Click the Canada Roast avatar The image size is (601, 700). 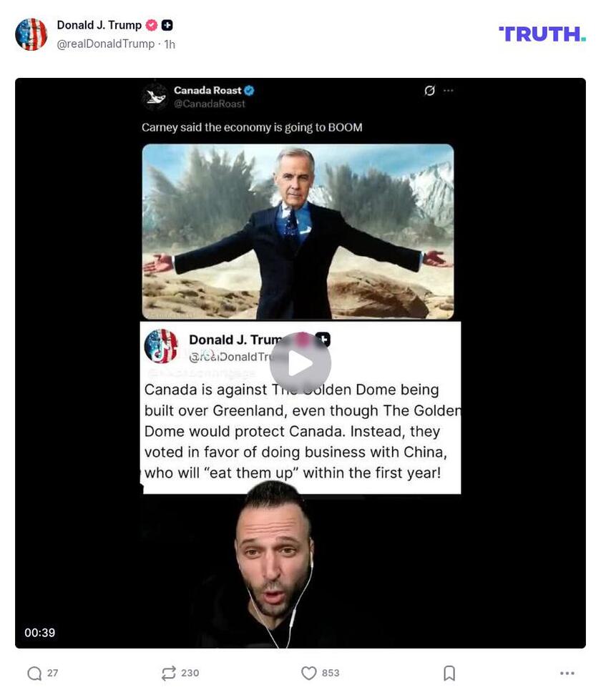tap(155, 96)
